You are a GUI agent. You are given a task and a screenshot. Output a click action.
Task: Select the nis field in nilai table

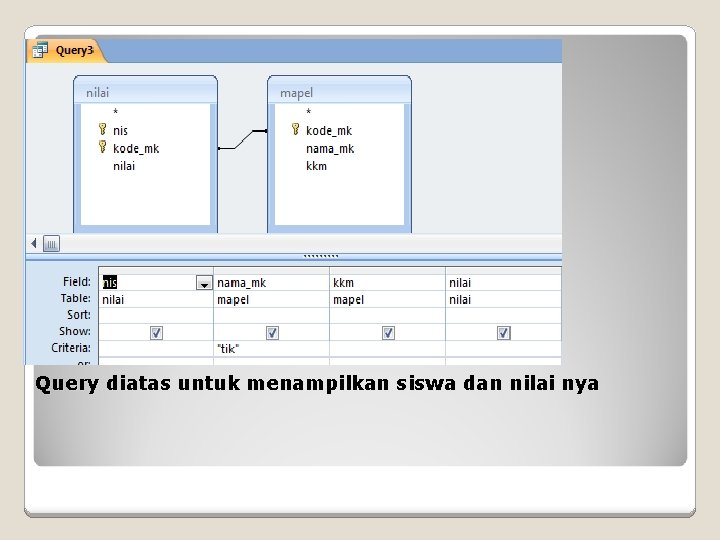[x=120, y=131]
